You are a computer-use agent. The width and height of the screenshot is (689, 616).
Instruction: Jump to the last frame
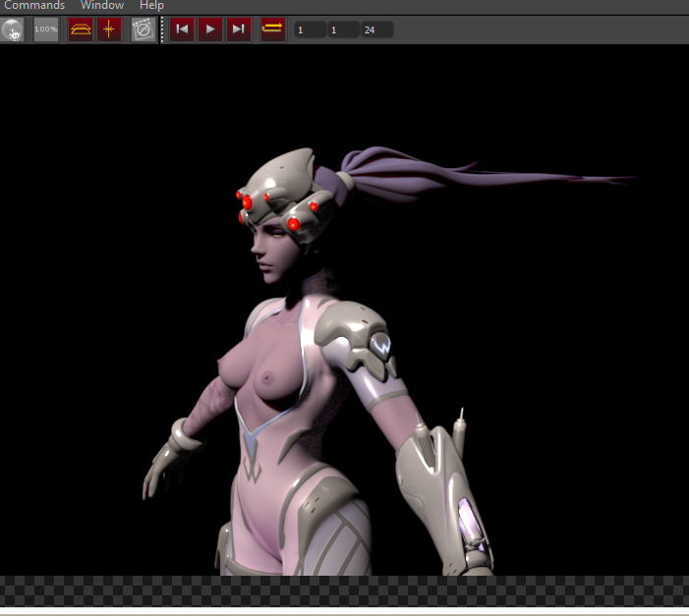[239, 29]
